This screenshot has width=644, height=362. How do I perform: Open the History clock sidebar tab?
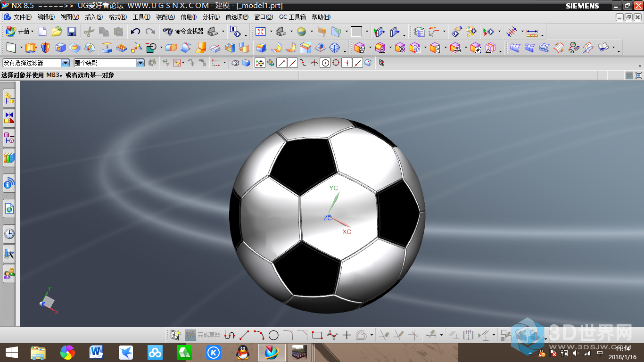(9, 233)
